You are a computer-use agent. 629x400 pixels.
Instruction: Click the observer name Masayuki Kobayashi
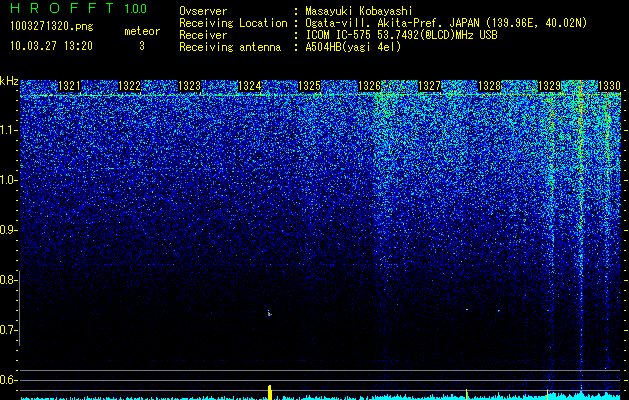click(359, 11)
